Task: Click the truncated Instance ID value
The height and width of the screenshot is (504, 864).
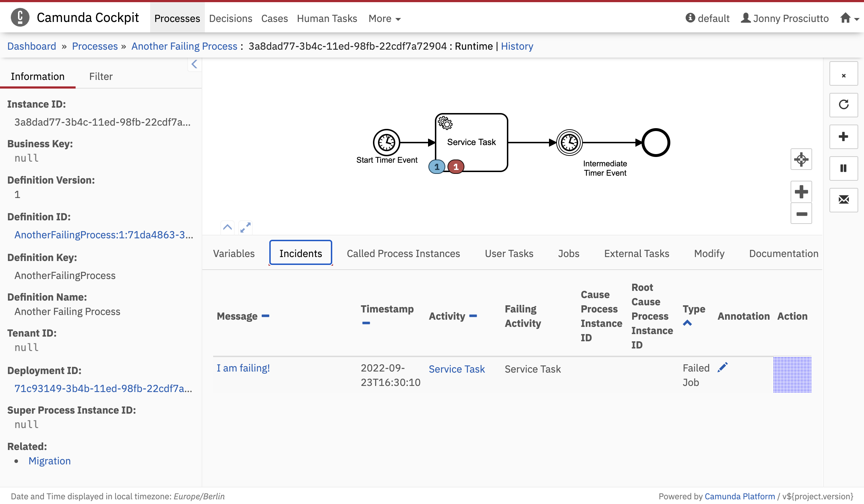Action: (102, 122)
